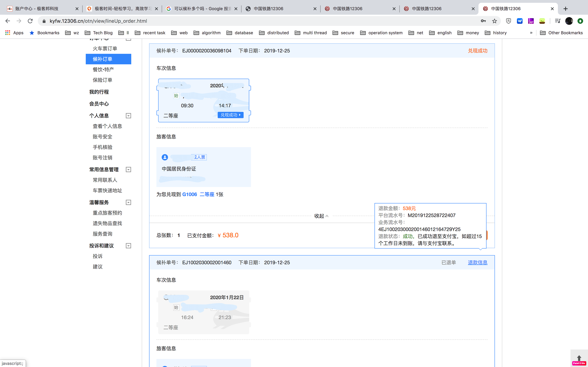The height and width of the screenshot is (367, 588).
Task: Collapse the 个人信息 sidebar section
Action: coord(128,116)
